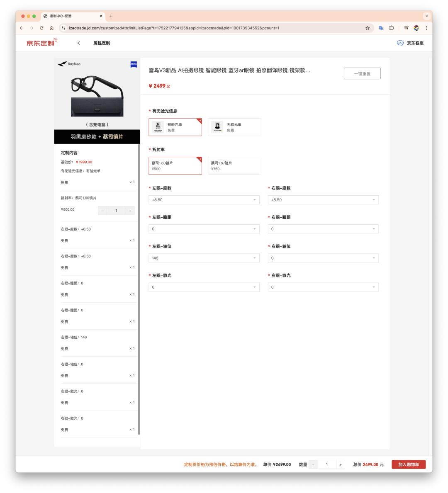
Task: Click 基础价 ¥1999.00 in sidebar
Action: click(76, 162)
